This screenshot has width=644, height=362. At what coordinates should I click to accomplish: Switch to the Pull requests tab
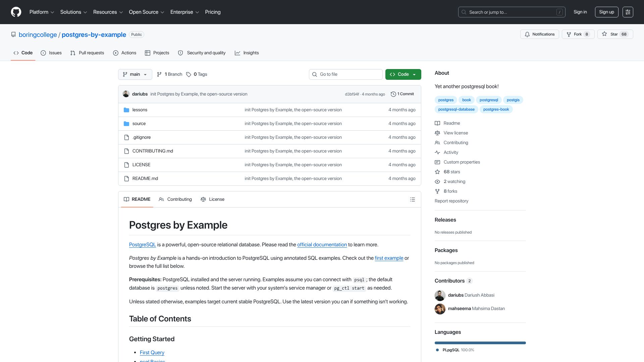87,53
